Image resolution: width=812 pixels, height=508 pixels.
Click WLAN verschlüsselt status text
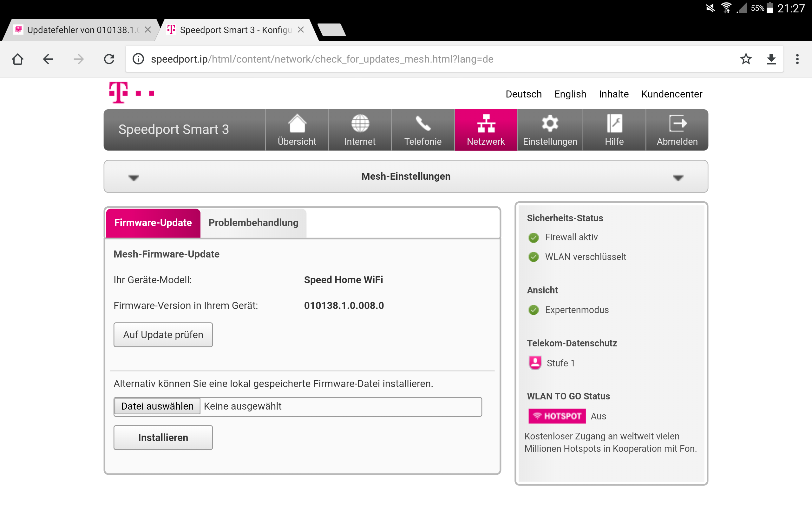coord(585,257)
